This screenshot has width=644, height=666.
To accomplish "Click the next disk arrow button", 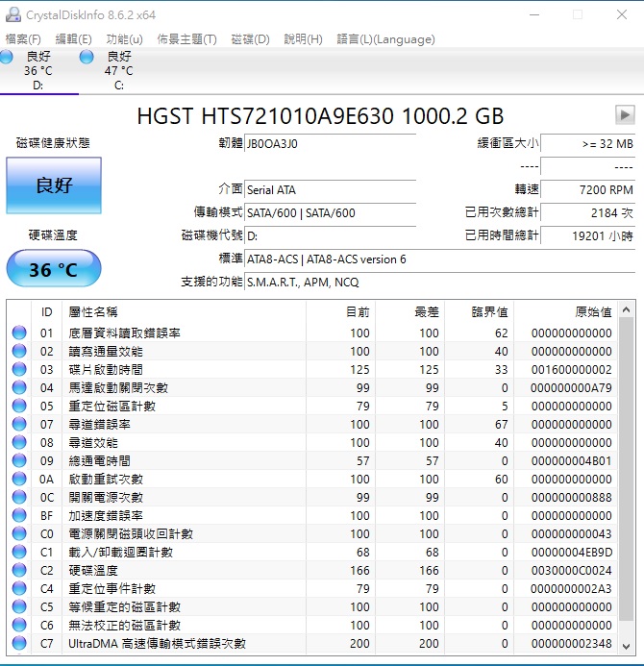I will (625, 114).
